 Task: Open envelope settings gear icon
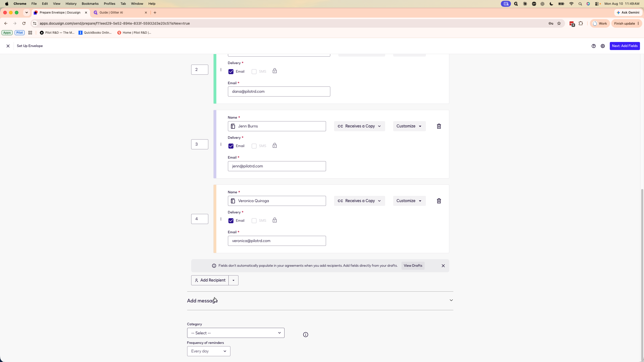pyautogui.click(x=603, y=46)
